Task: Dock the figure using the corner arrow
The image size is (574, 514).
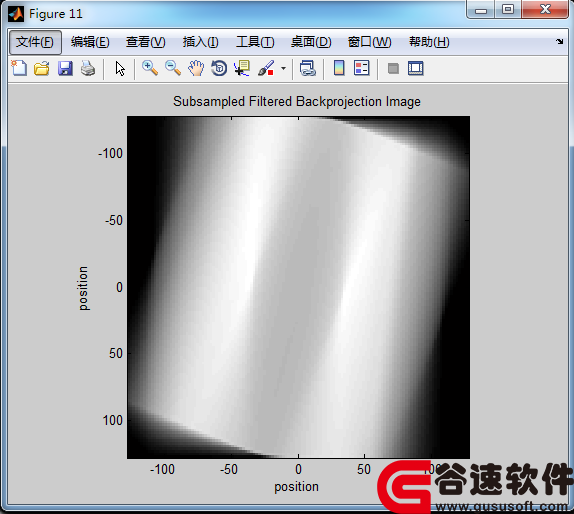Action: click(x=559, y=41)
